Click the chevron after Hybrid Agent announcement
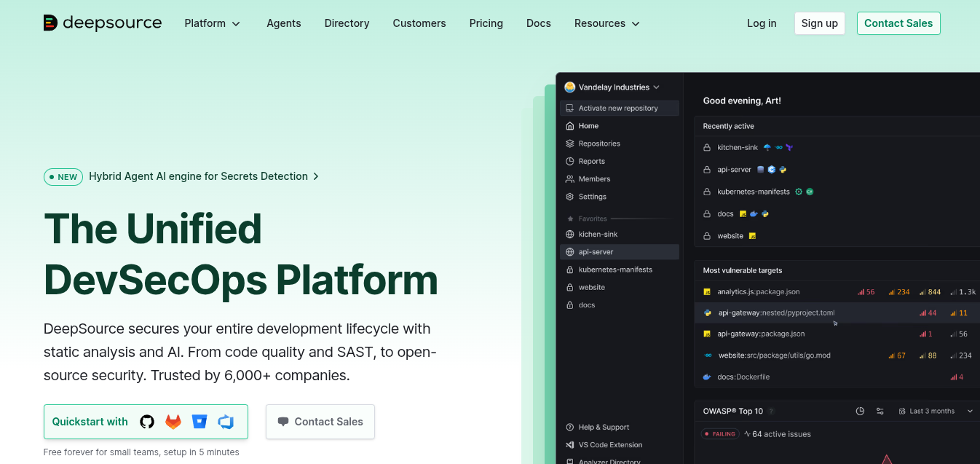Image resolution: width=980 pixels, height=464 pixels. tap(315, 176)
